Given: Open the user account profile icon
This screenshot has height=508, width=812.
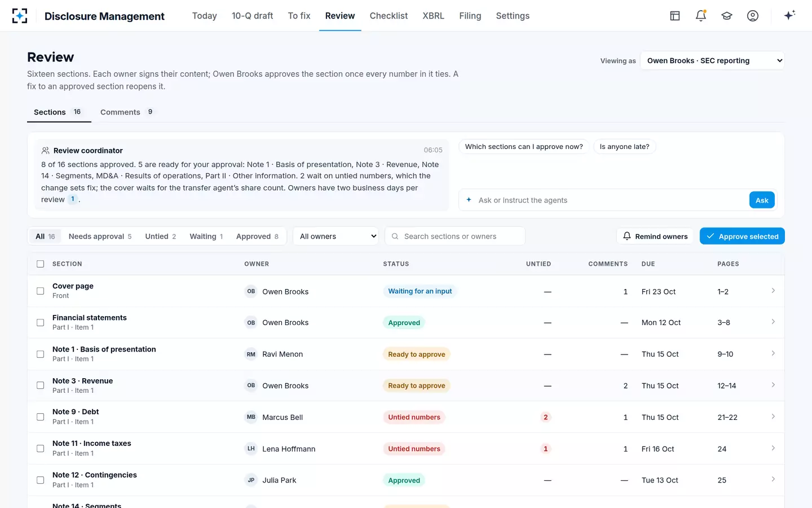Looking at the screenshot, I should coord(753,16).
